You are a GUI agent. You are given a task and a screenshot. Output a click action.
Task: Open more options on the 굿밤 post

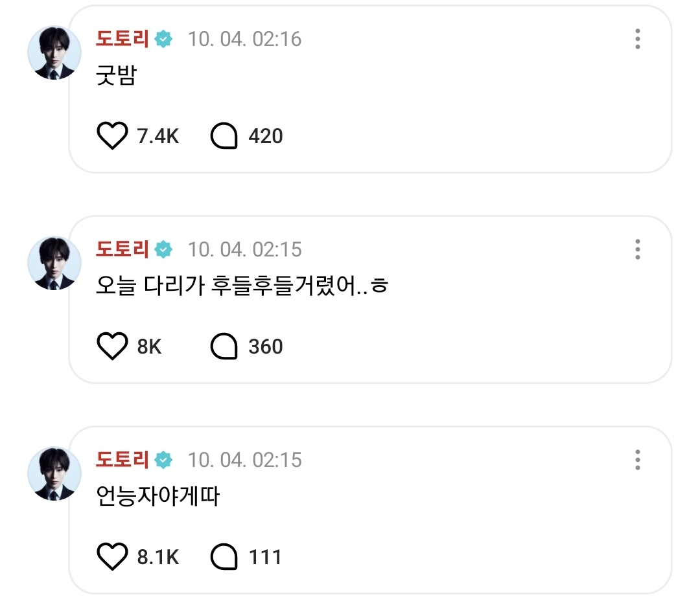638,39
